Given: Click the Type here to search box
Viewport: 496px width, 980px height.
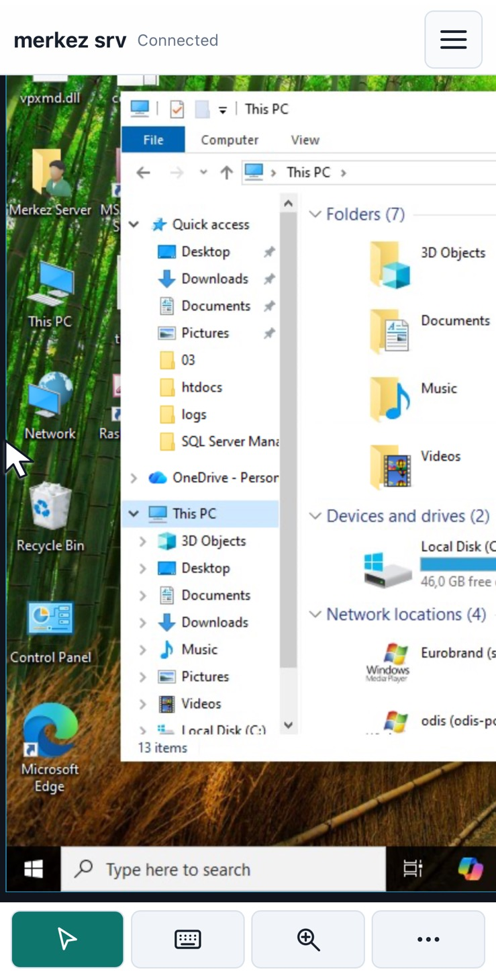Looking at the screenshot, I should pos(224,869).
